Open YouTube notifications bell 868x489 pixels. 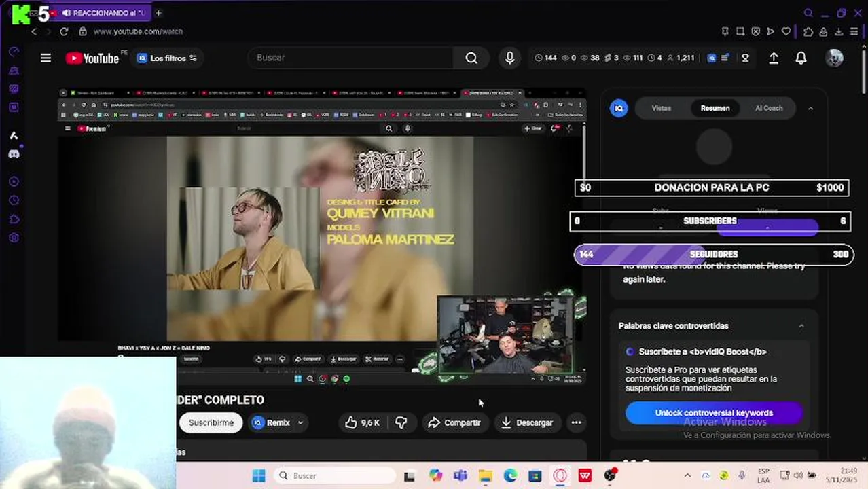pyautogui.click(x=801, y=58)
